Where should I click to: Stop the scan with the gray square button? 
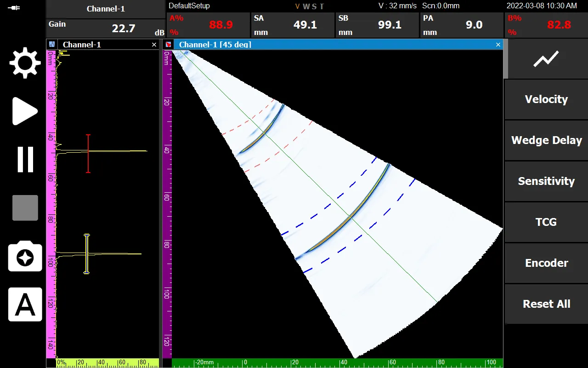click(x=25, y=208)
